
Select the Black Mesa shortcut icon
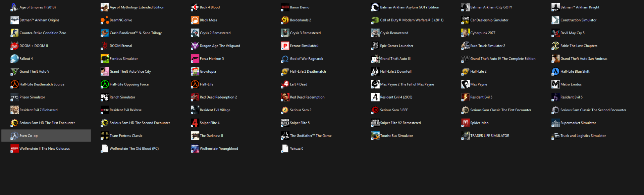tap(195, 20)
